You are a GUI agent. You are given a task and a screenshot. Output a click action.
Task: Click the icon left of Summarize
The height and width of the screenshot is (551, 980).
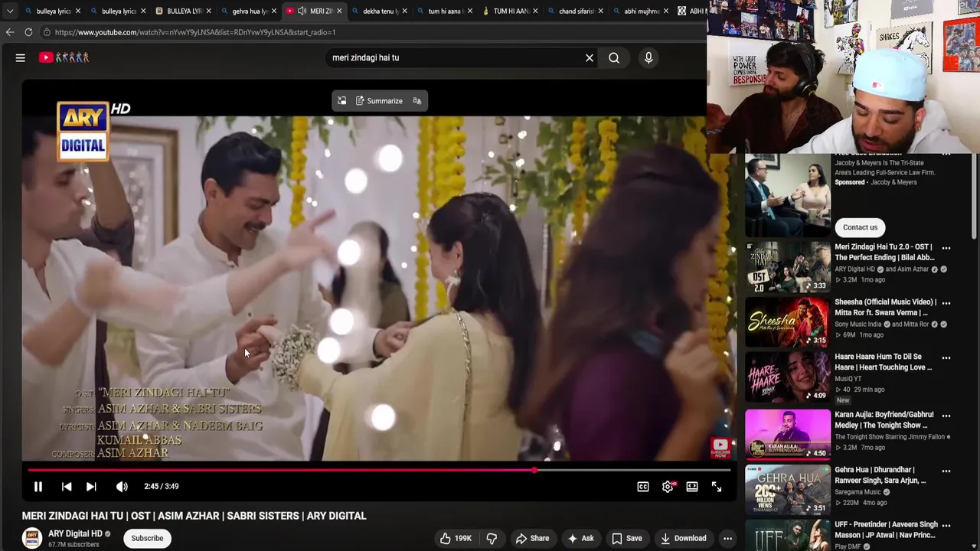[342, 101]
